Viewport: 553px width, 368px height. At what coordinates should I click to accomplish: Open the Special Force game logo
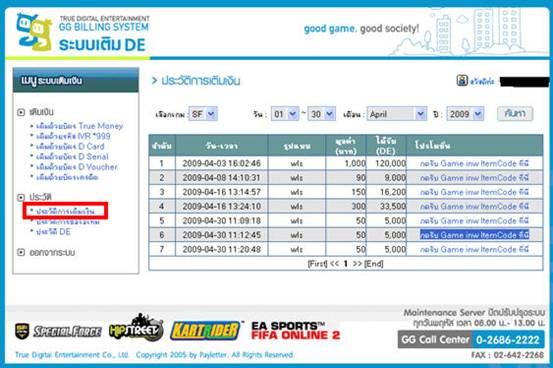(x=58, y=331)
